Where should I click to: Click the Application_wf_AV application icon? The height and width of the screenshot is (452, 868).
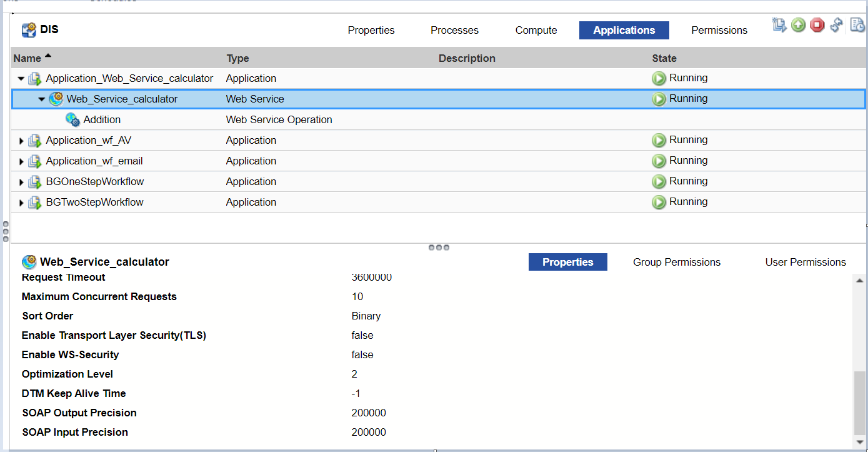pyautogui.click(x=35, y=141)
